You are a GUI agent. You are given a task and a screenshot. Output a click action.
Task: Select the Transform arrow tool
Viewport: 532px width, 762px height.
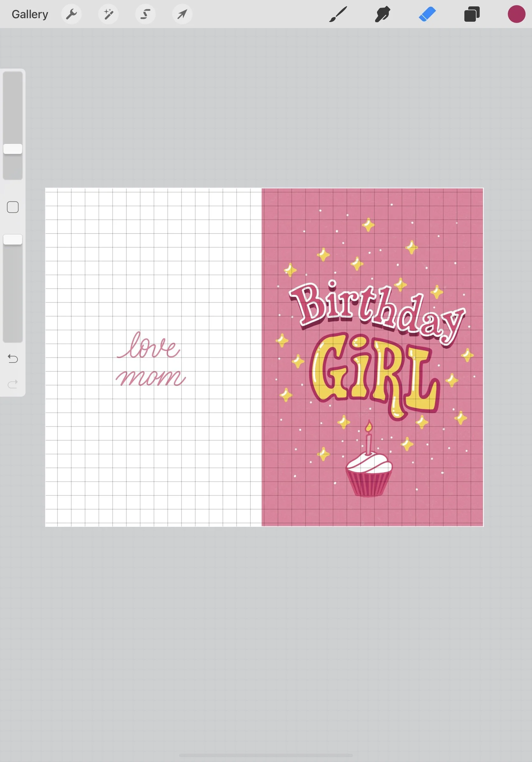pyautogui.click(x=182, y=14)
